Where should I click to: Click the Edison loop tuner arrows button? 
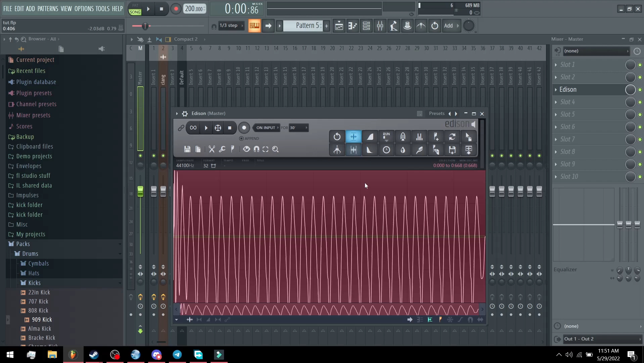point(452,137)
